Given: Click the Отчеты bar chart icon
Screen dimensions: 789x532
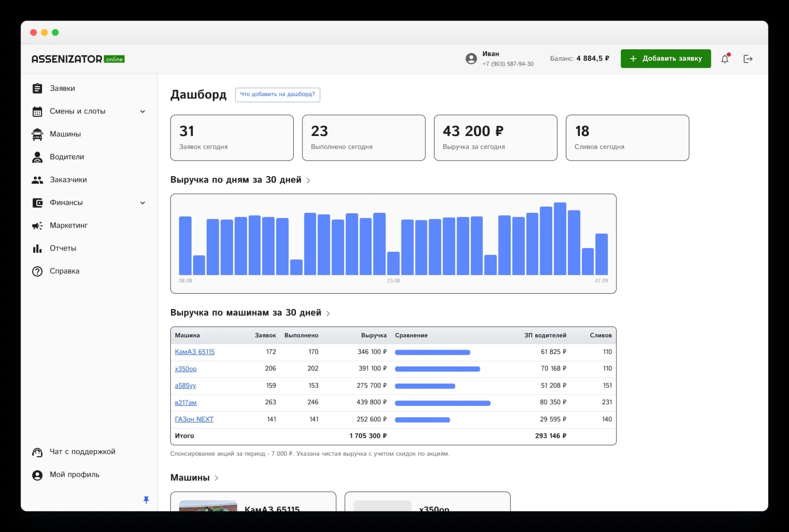Looking at the screenshot, I should 37,249.
